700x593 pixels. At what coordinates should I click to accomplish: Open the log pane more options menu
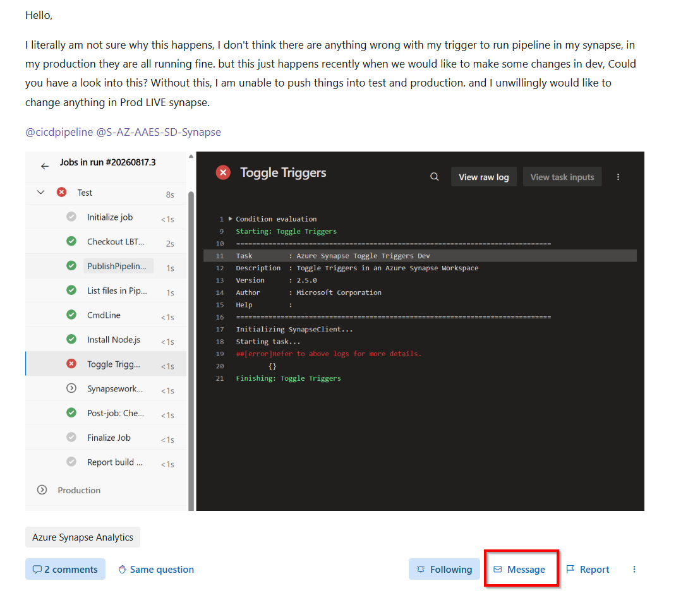[619, 177]
